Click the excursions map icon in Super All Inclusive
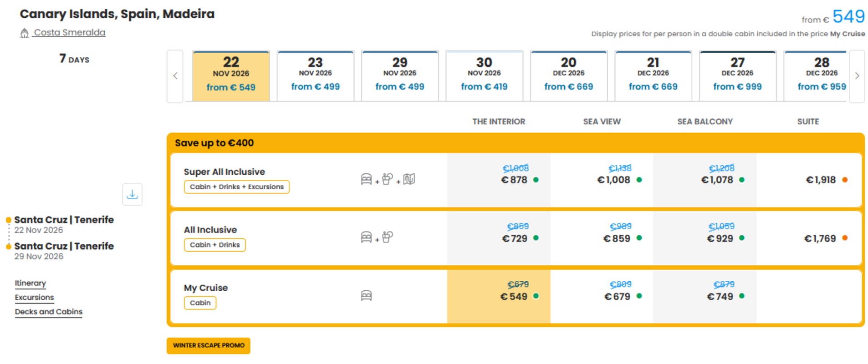868x364 pixels. pos(409,179)
